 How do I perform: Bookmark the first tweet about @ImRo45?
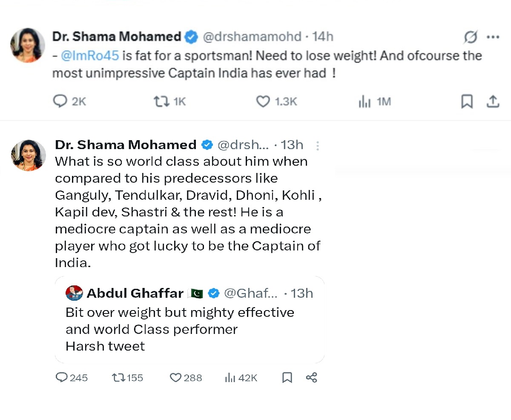467,101
